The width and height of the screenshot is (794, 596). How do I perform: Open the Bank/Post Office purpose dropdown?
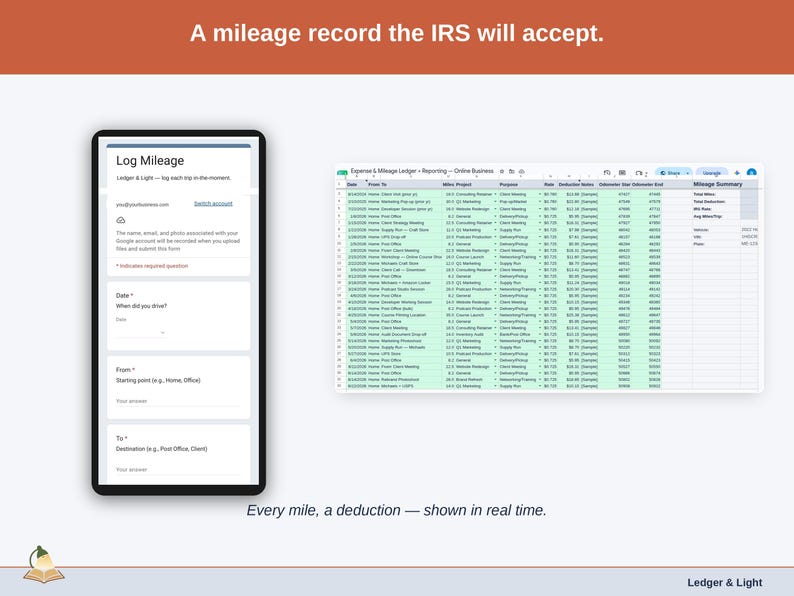click(x=540, y=334)
